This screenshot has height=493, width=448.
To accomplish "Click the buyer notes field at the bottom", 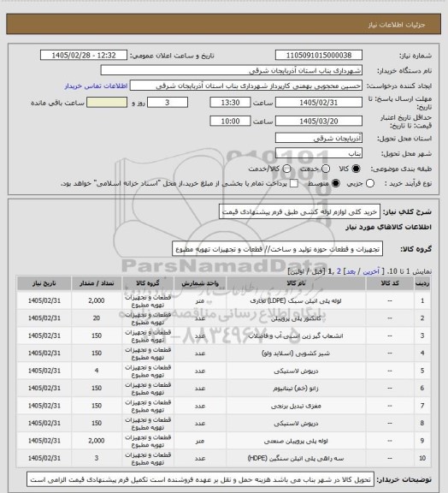I will (x=201, y=480).
